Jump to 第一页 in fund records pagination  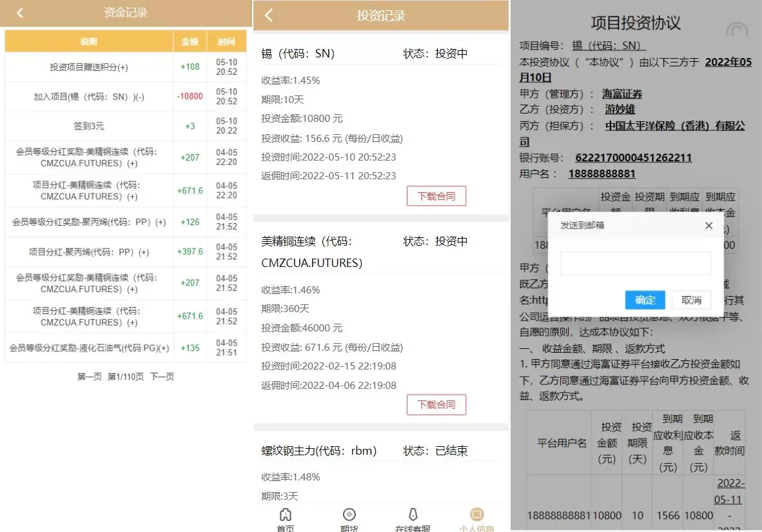(90, 377)
